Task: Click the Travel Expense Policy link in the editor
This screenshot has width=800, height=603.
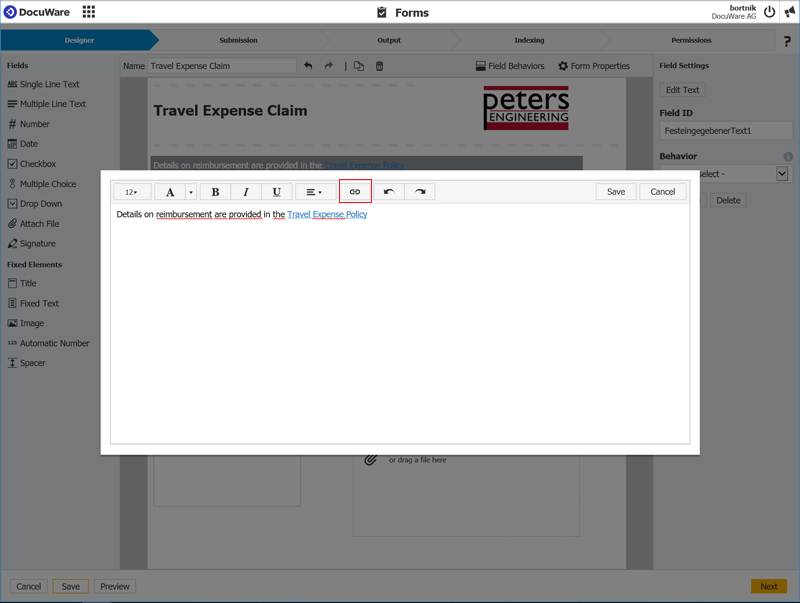Action: pyautogui.click(x=327, y=214)
